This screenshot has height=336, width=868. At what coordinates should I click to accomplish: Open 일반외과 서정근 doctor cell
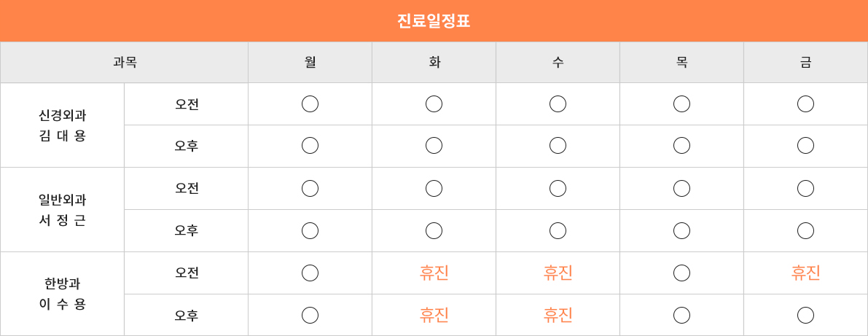(x=63, y=210)
